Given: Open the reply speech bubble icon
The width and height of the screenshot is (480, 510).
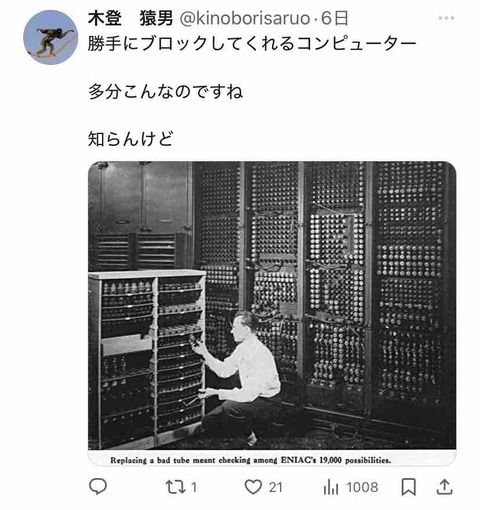Looking at the screenshot, I should pyautogui.click(x=98, y=487).
